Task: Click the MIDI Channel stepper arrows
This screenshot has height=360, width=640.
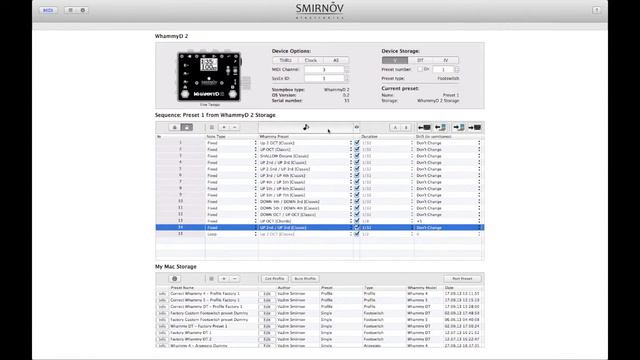Action: [x=347, y=70]
